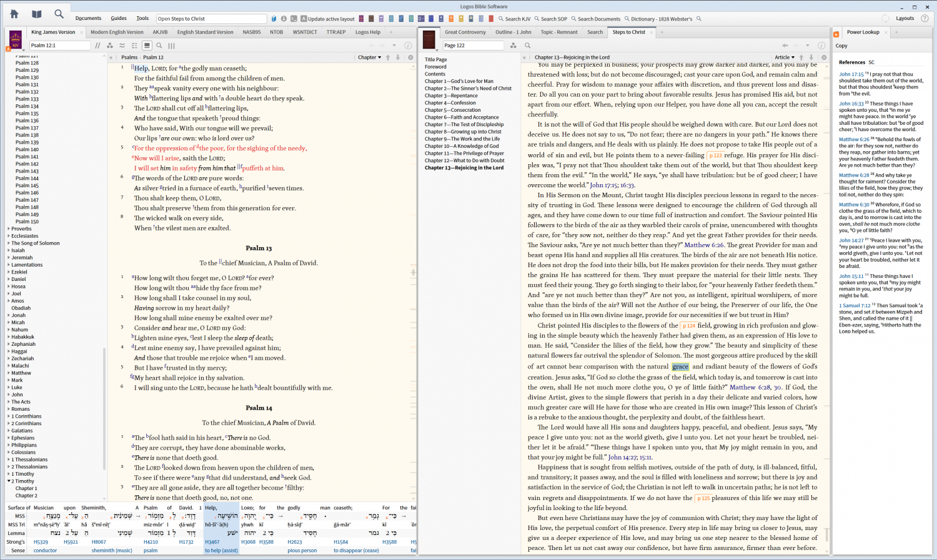Open the Guides menu
The width and height of the screenshot is (937, 560).
tap(119, 19)
